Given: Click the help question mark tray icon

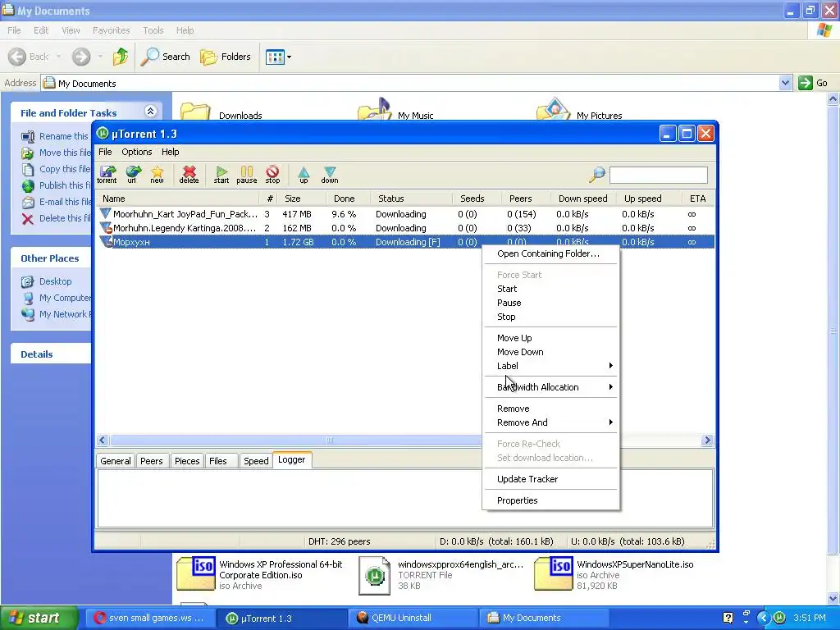Looking at the screenshot, I should pos(728,618).
